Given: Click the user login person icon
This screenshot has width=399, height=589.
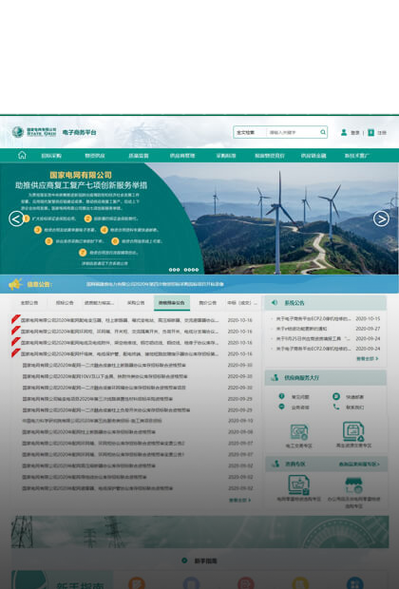Looking at the screenshot, I should (x=344, y=133).
